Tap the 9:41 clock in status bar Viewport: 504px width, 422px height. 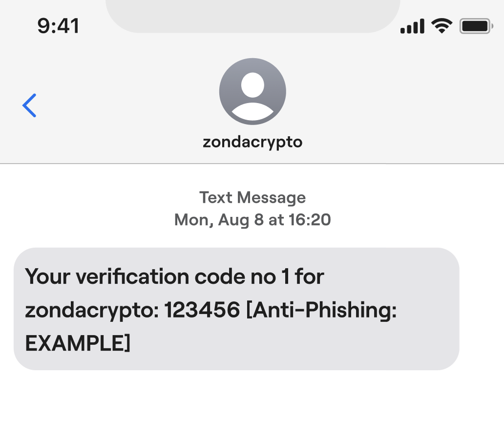coord(59,26)
